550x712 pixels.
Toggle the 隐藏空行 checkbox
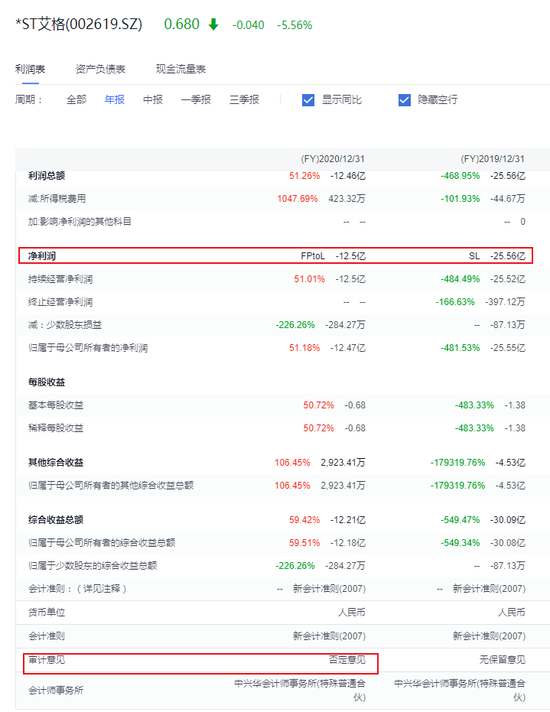[404, 100]
